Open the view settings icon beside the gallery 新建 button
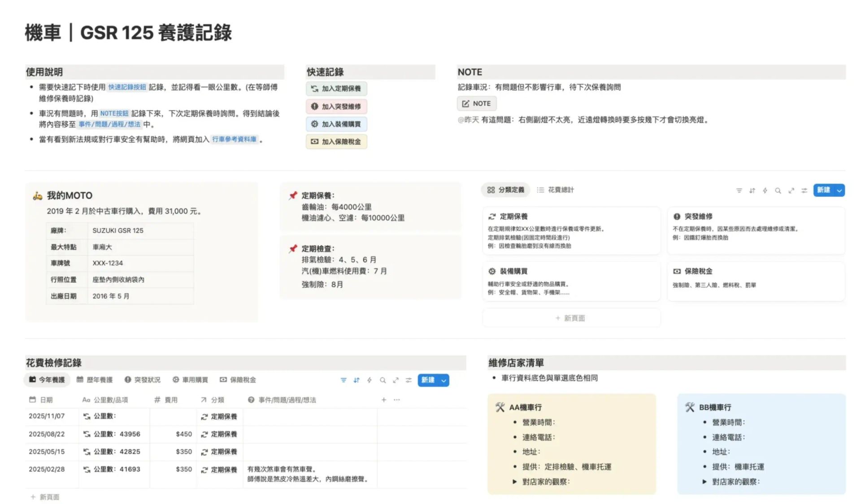Image resolution: width=861 pixels, height=504 pixels. tap(804, 191)
